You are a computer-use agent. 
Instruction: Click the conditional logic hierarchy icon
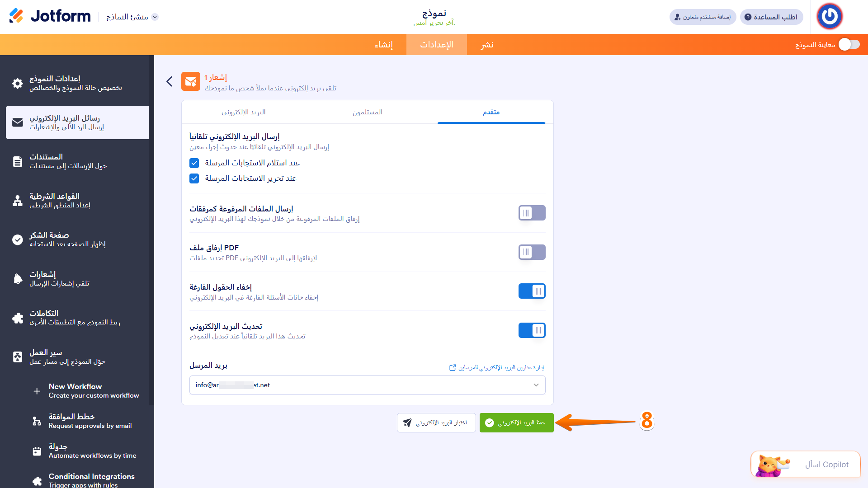pos(18,201)
